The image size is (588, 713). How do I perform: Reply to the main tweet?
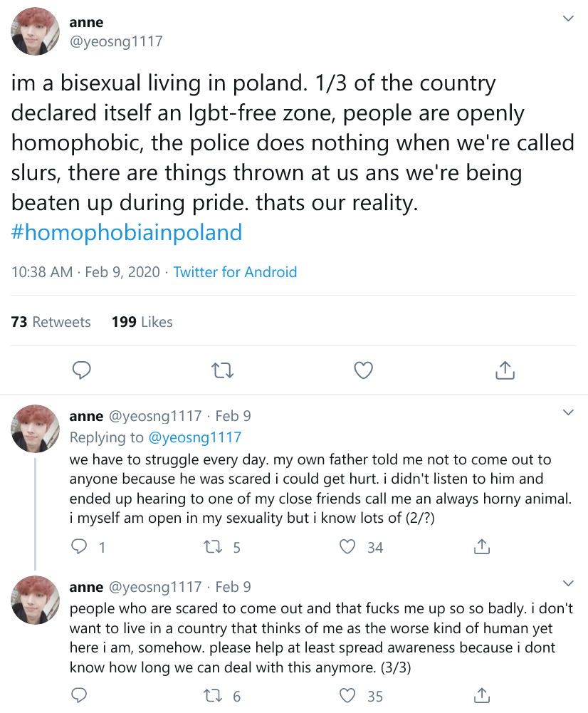(x=82, y=370)
